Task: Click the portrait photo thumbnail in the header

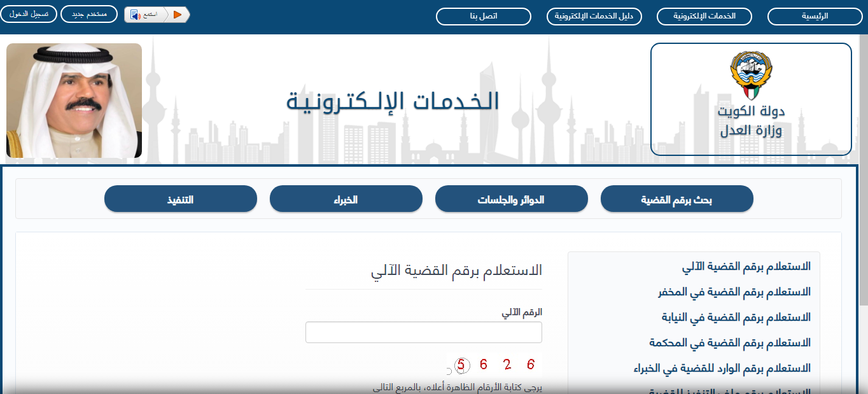Action: [74, 101]
